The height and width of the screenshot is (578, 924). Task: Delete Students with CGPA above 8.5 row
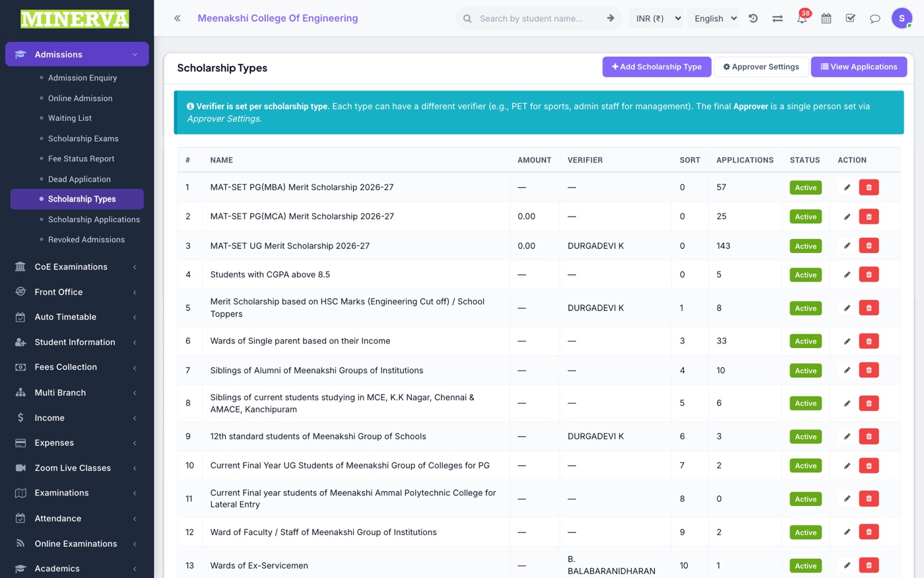point(869,275)
